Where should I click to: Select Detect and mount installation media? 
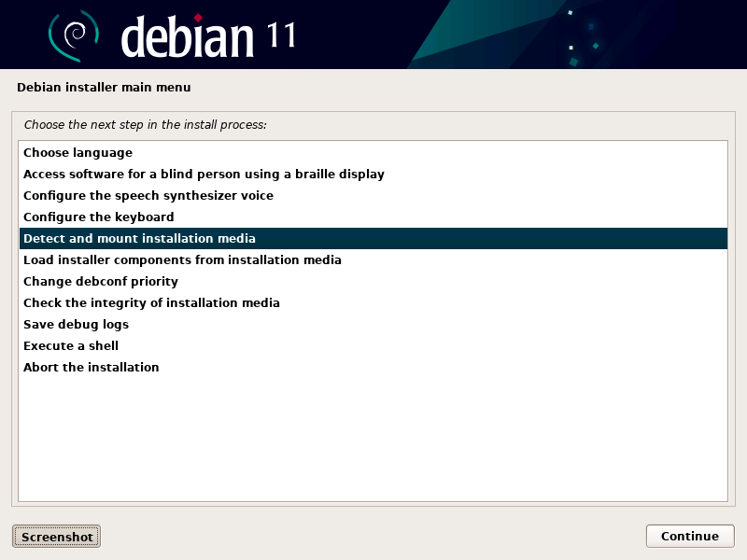(x=373, y=238)
